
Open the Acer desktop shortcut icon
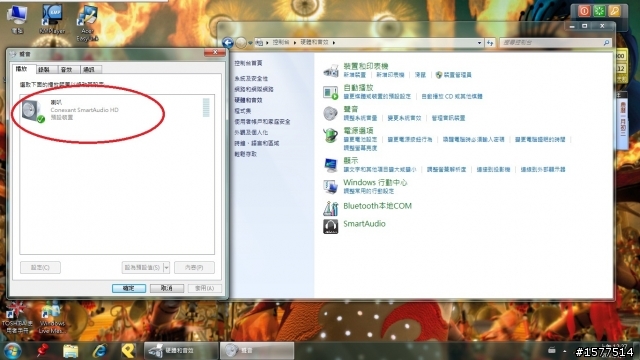tap(87, 23)
